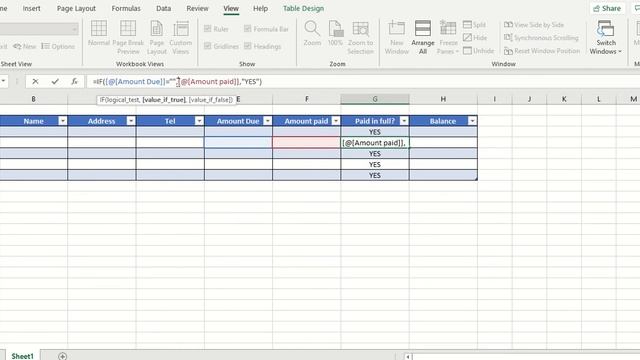Open Custom Views dialog
640x360 pixels.
(180, 38)
